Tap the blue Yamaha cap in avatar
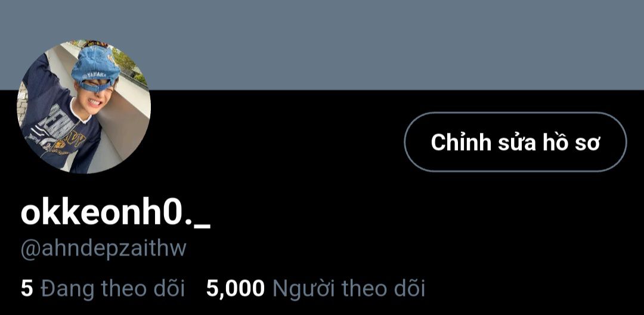This screenshot has width=644, height=315. [x=95, y=68]
